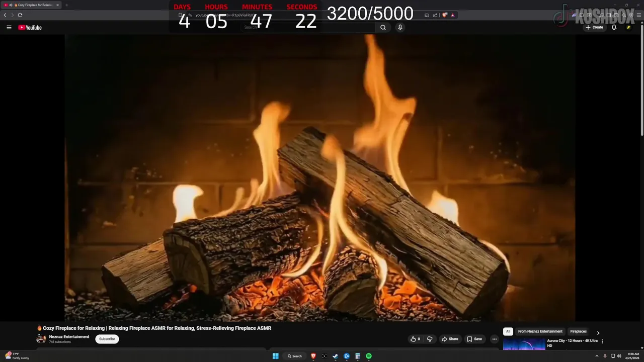644x362 pixels.
Task: Open Spotify from the taskbar
Action: click(x=368, y=356)
